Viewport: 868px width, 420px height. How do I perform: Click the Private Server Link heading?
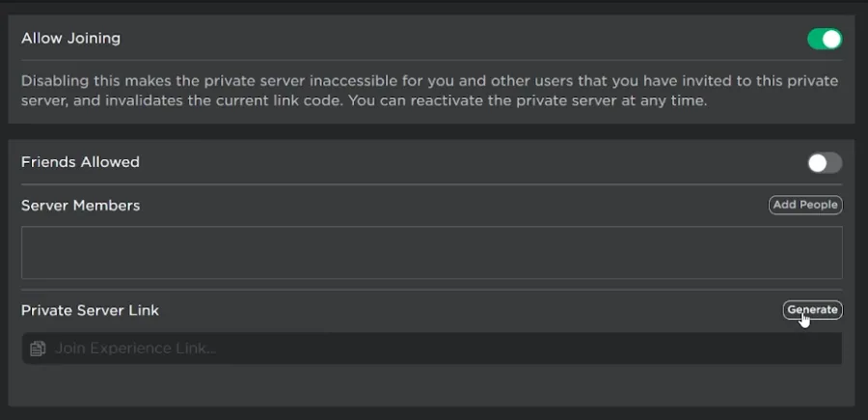90,310
